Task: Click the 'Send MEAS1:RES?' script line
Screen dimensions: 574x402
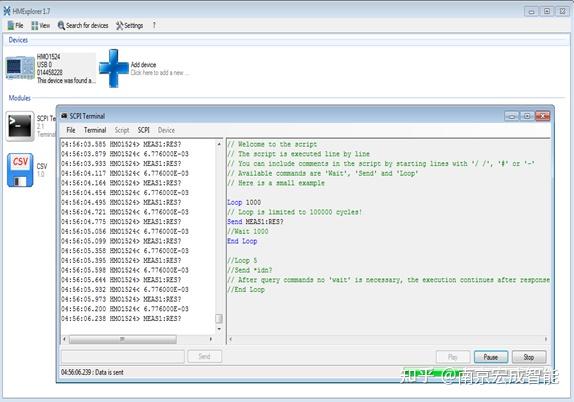Action: [255, 222]
